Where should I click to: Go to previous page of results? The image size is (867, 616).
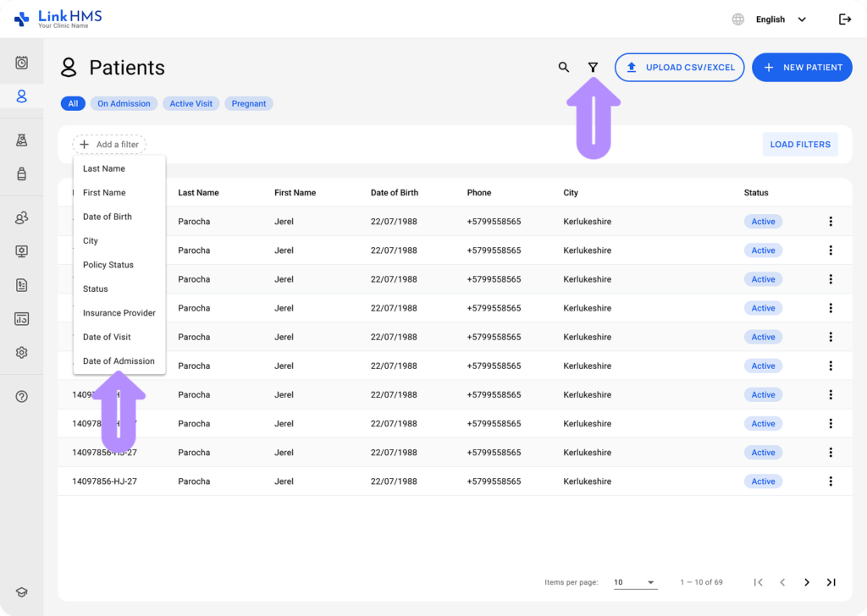point(782,582)
